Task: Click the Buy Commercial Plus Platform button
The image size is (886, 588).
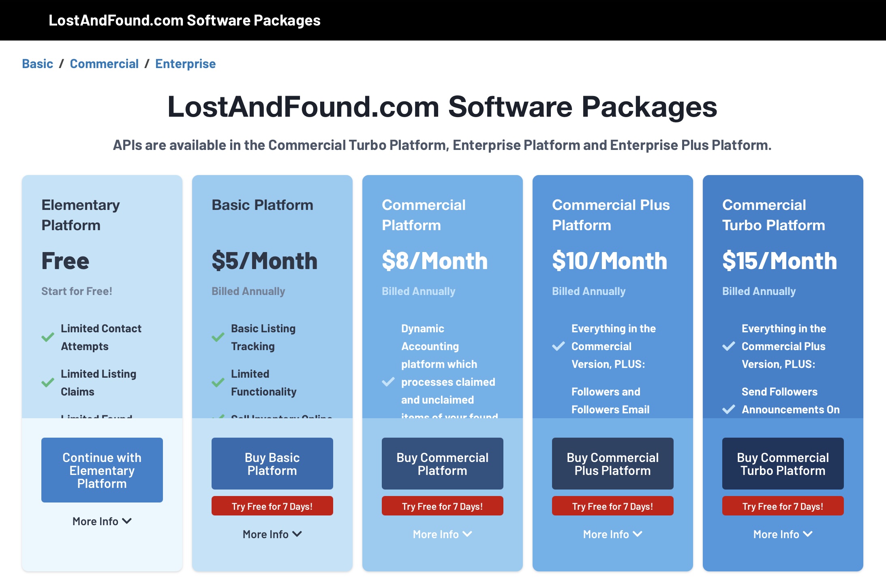Action: 613,464
